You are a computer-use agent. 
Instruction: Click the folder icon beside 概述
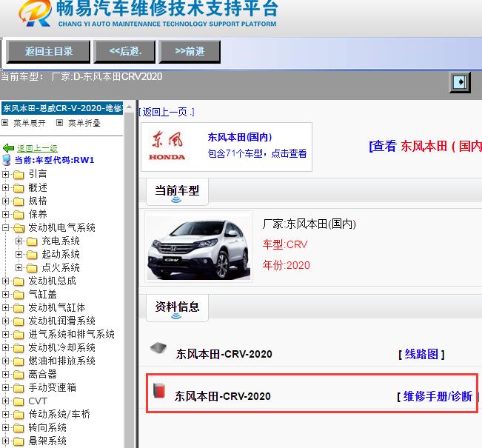coord(19,188)
